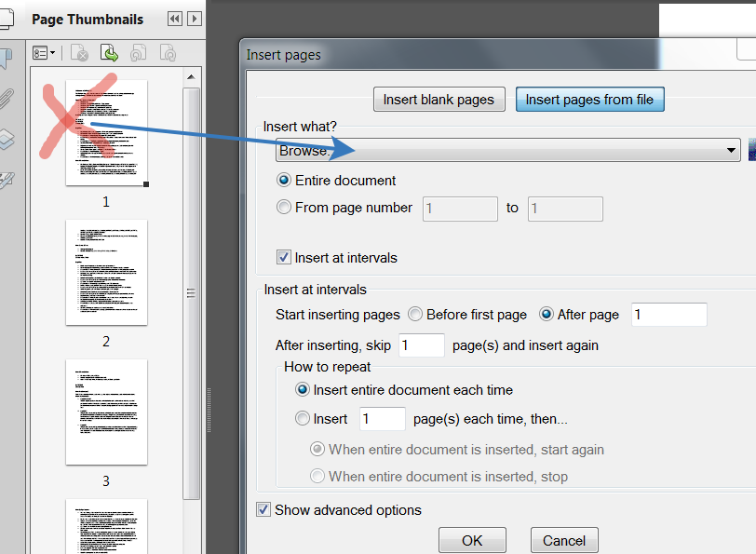
Task: Open the Attachments paperclip icon in sidebar
Action: [6, 99]
